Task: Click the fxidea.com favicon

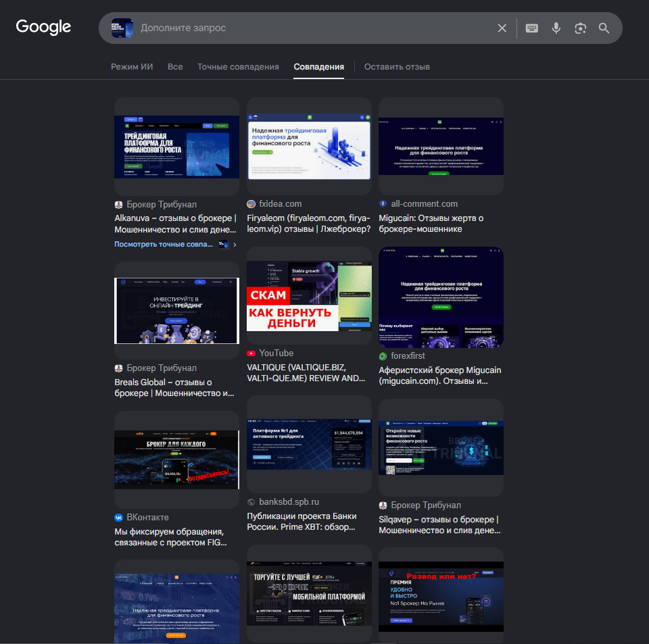Action: (251, 204)
